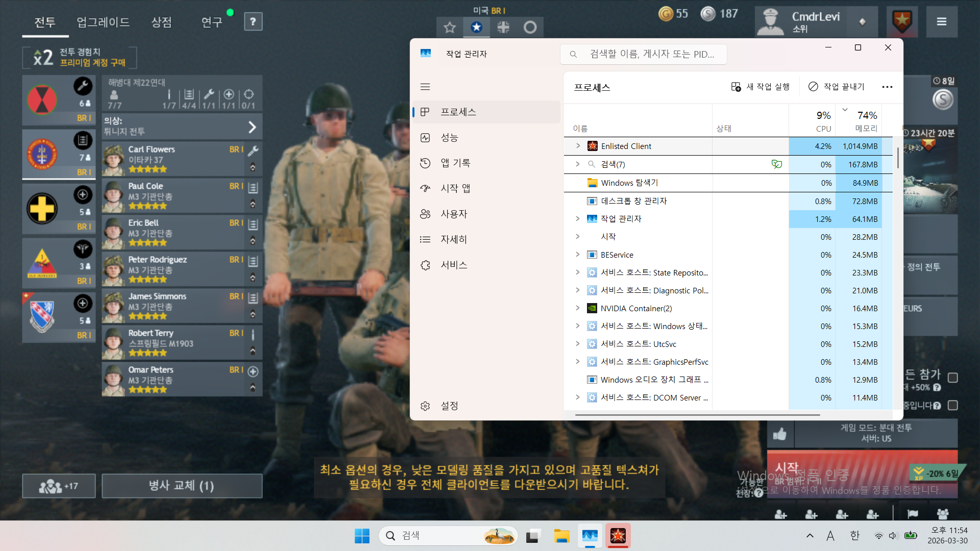Toggle the 한 Korean input mode indicator
980x551 pixels.
click(854, 536)
